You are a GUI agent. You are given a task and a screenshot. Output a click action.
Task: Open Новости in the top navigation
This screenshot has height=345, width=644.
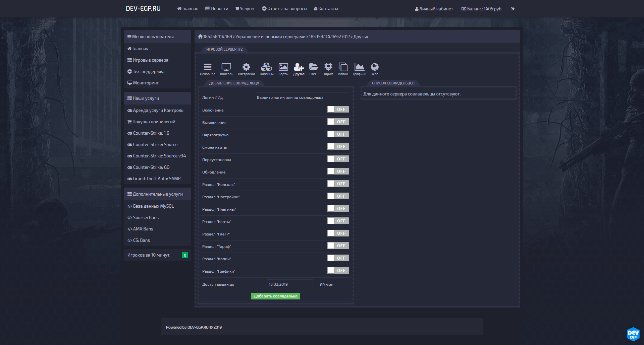click(x=217, y=9)
